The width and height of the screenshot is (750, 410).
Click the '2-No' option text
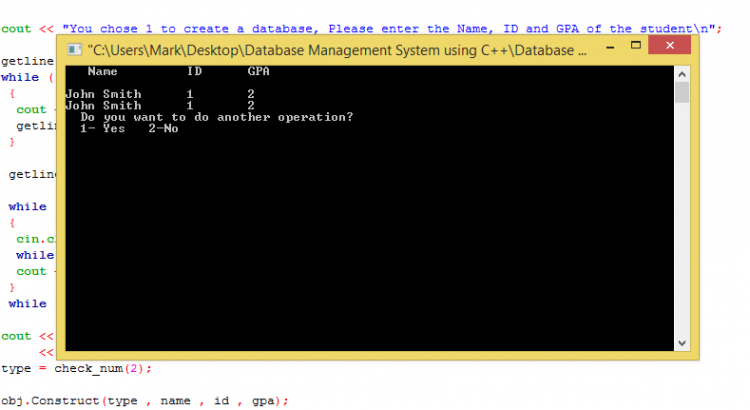pyautogui.click(x=163, y=129)
